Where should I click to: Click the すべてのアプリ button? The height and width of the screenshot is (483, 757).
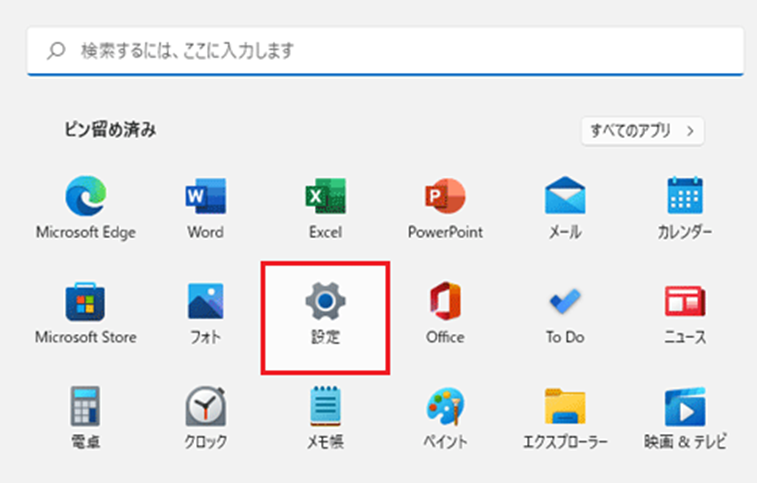point(643,130)
